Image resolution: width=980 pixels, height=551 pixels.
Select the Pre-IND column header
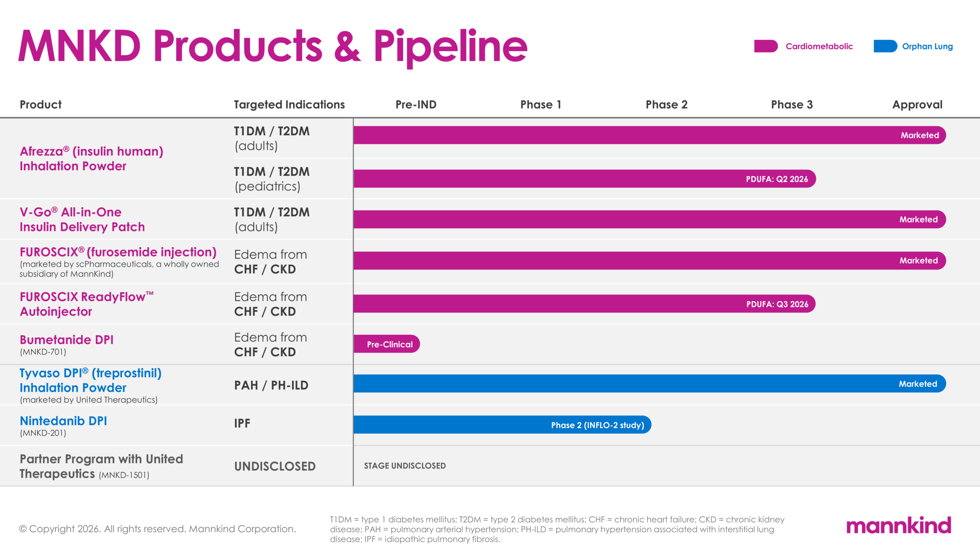coord(416,104)
